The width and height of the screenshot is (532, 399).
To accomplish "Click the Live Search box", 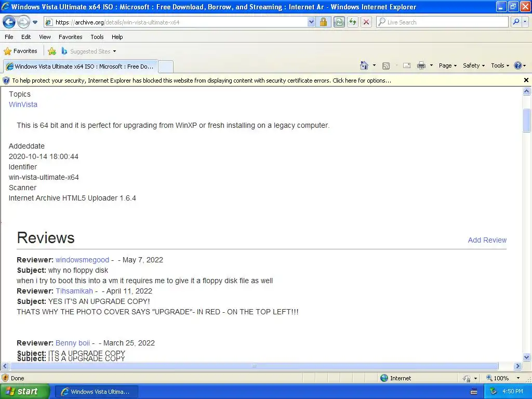I will (x=443, y=22).
